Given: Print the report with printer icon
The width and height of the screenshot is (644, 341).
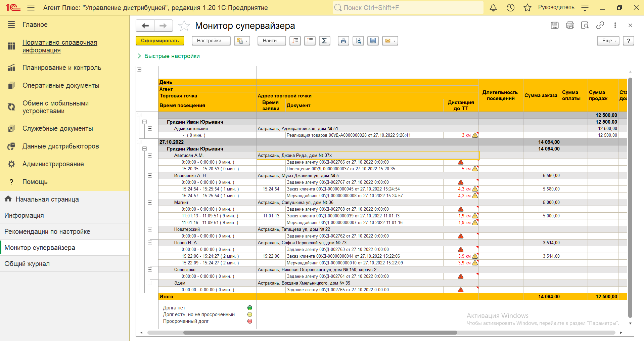Looking at the screenshot, I should [x=343, y=41].
